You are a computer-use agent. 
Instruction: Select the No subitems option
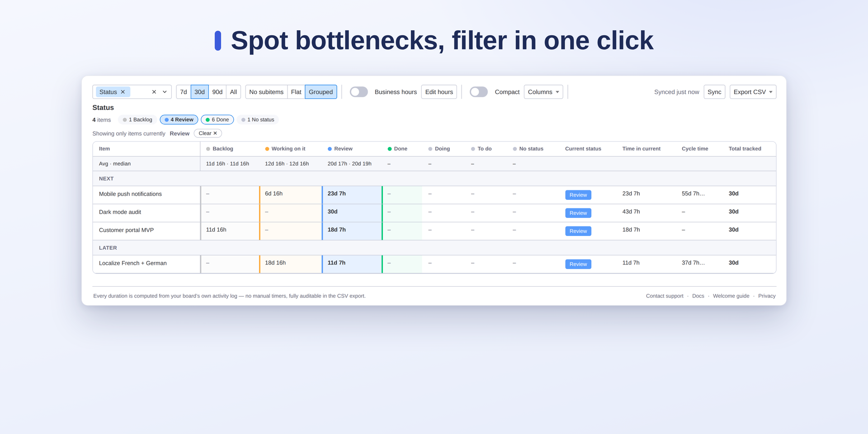click(x=266, y=92)
